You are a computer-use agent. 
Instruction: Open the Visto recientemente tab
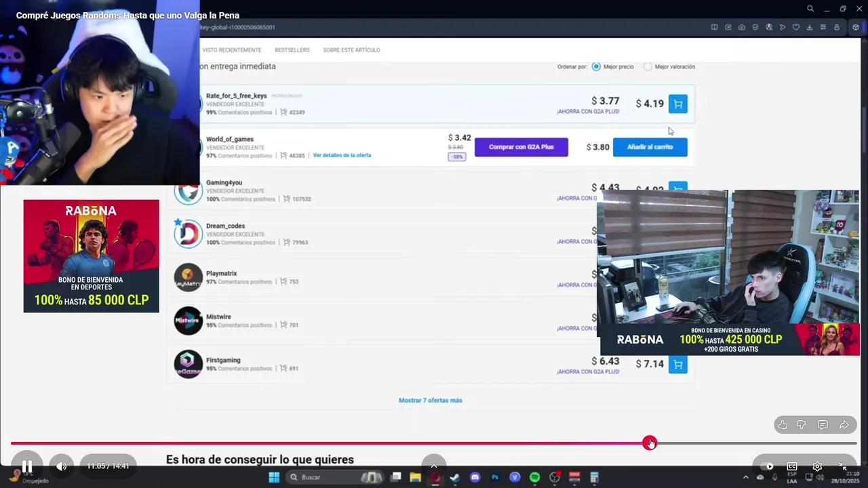click(231, 50)
